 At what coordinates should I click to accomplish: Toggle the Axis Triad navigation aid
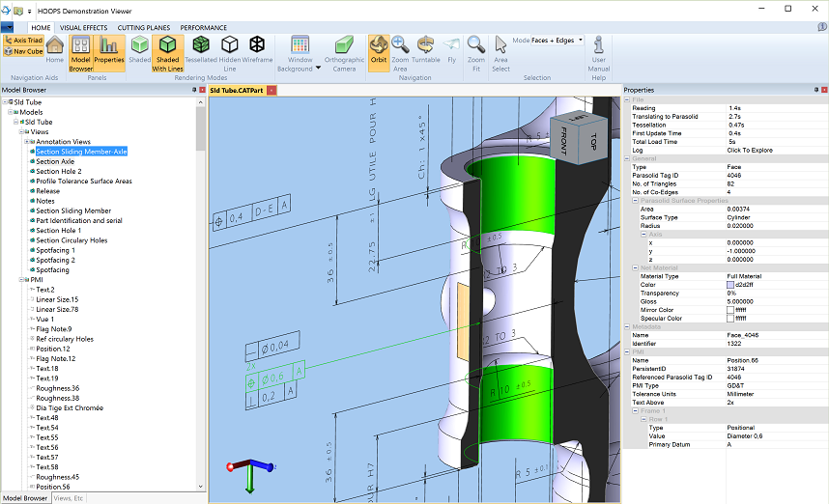tap(21, 41)
